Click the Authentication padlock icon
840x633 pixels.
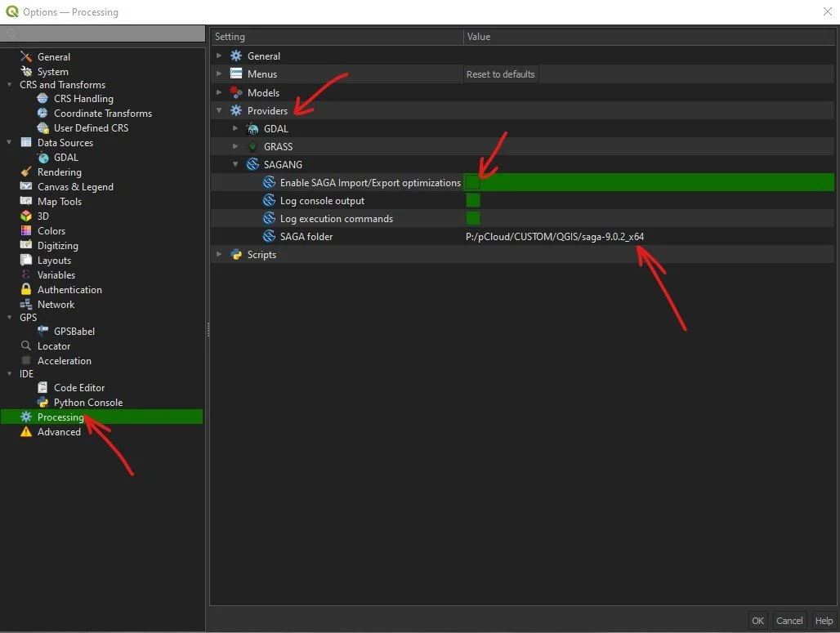25,289
